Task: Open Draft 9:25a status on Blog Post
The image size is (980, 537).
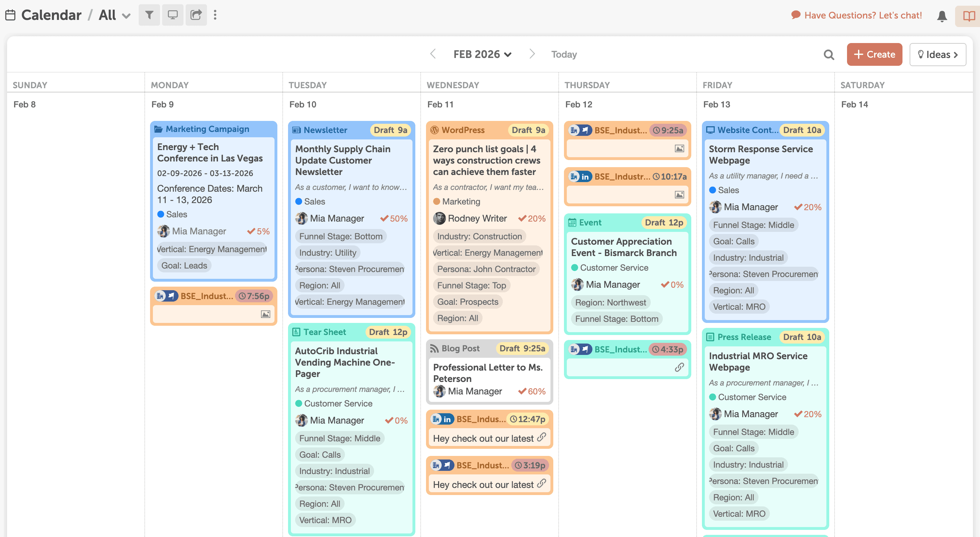Action: 522,349
